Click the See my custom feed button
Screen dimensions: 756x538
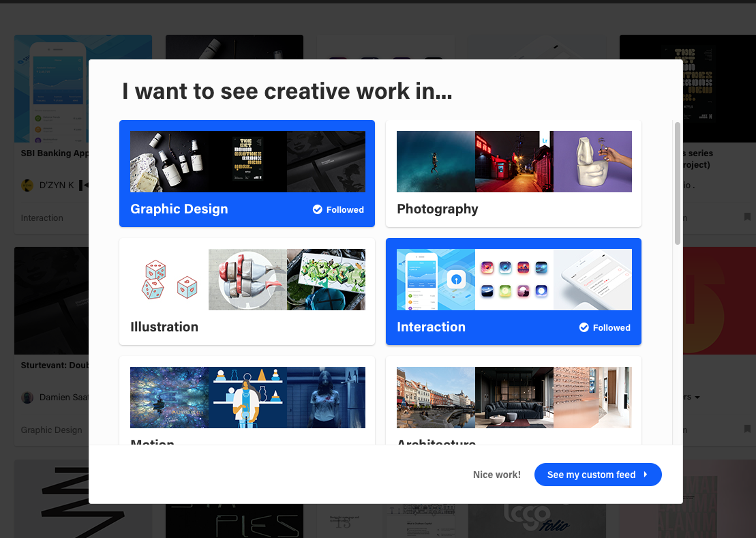[598, 475]
